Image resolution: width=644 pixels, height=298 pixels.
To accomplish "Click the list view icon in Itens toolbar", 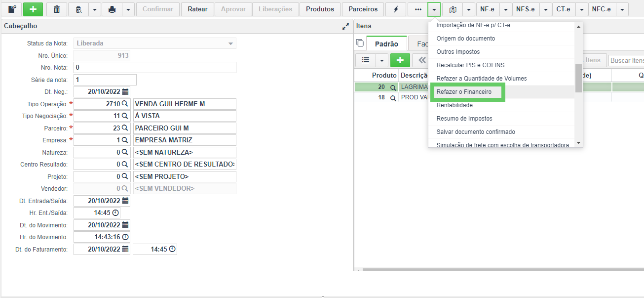I will pos(366,60).
